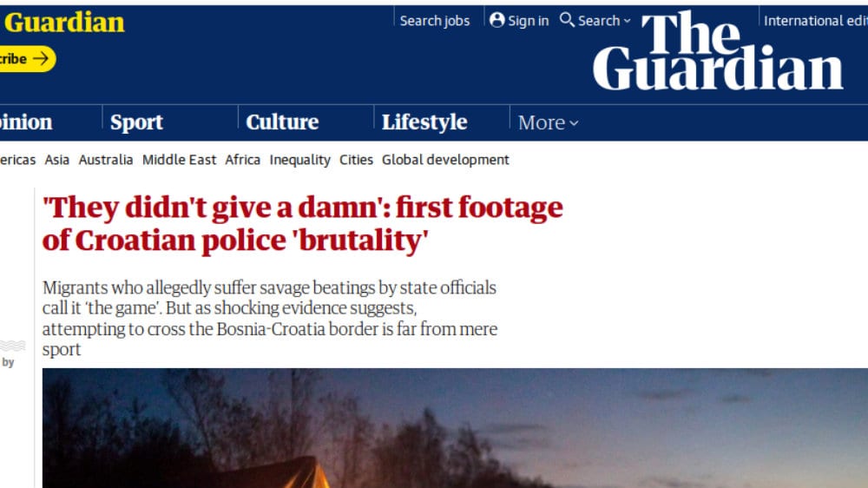This screenshot has width=868, height=488.
Task: Select the Inequality topic link
Action: click(x=300, y=160)
